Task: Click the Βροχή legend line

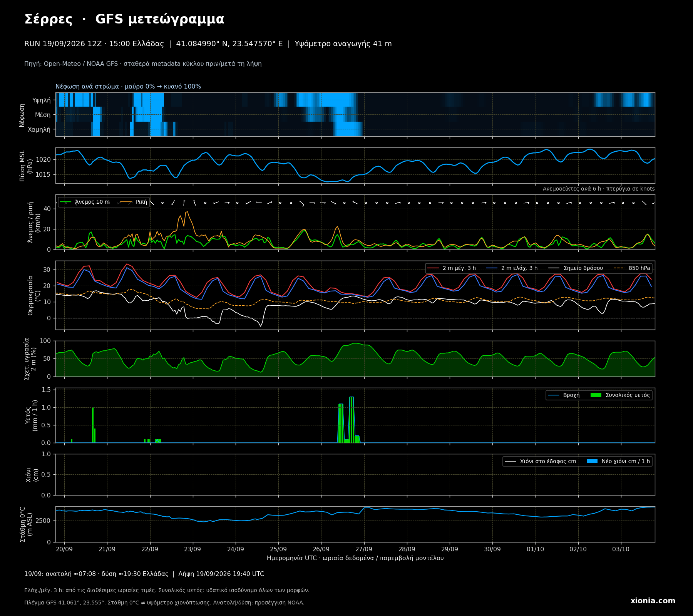Action: (554, 395)
